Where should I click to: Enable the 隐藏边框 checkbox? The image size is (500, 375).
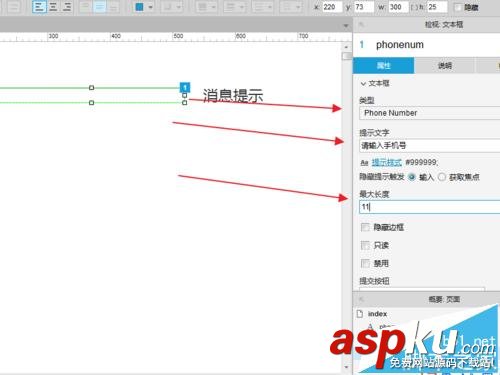(x=365, y=227)
